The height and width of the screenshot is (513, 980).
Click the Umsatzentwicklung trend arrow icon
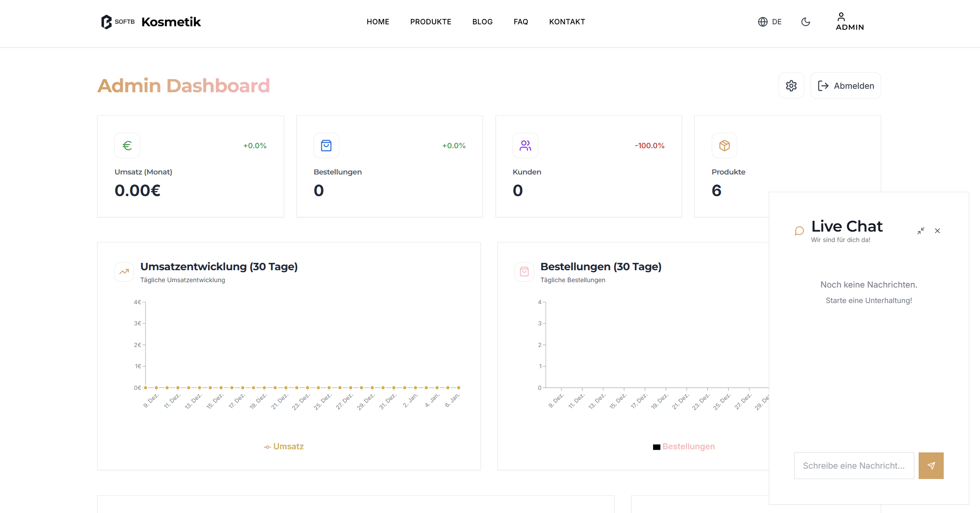124,272
